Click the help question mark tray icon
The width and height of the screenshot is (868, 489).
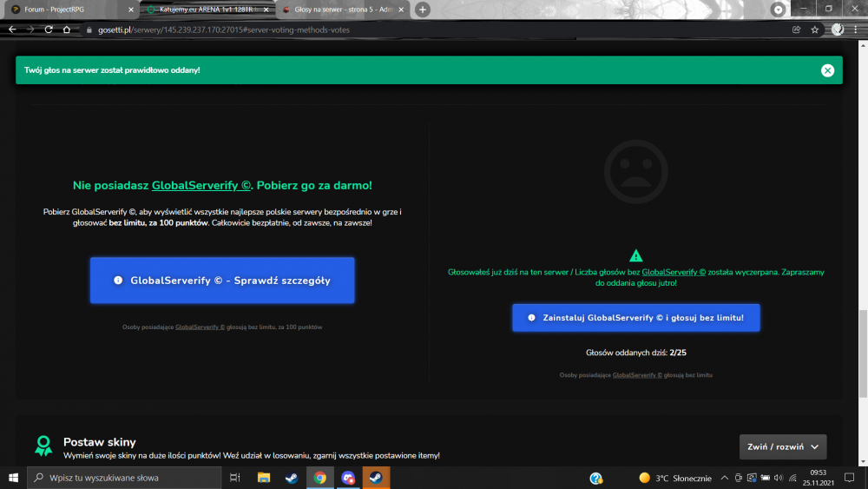[595, 478]
